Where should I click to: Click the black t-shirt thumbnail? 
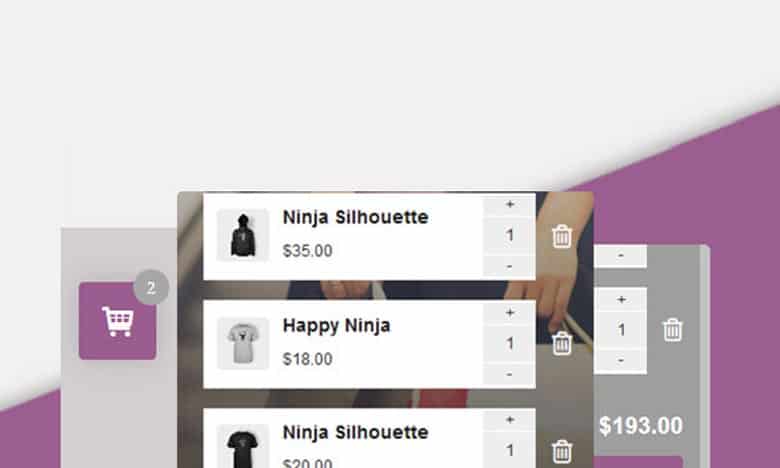click(x=243, y=447)
